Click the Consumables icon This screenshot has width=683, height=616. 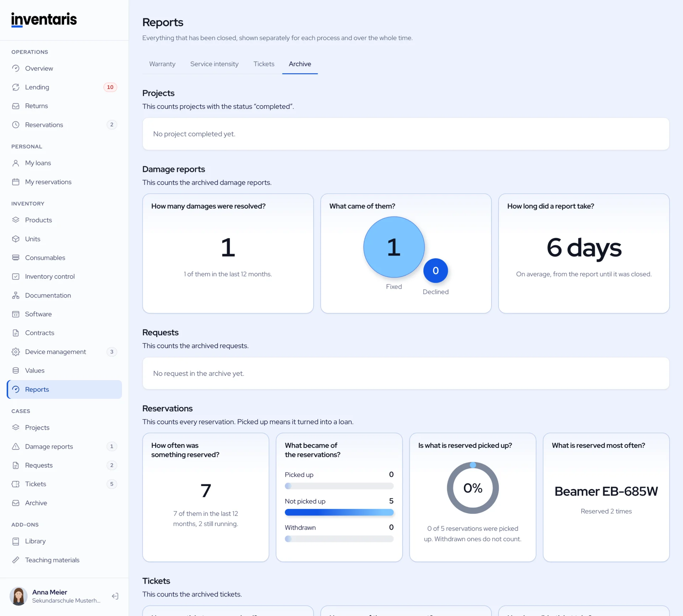16,258
